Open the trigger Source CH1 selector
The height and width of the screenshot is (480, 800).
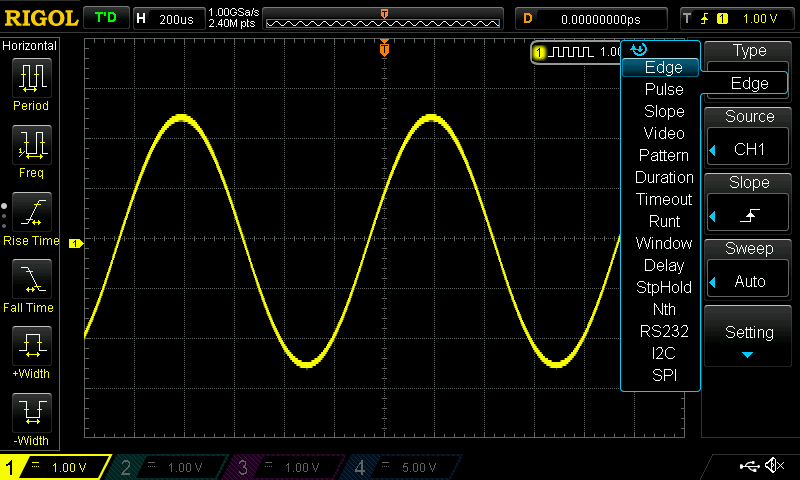point(749,150)
